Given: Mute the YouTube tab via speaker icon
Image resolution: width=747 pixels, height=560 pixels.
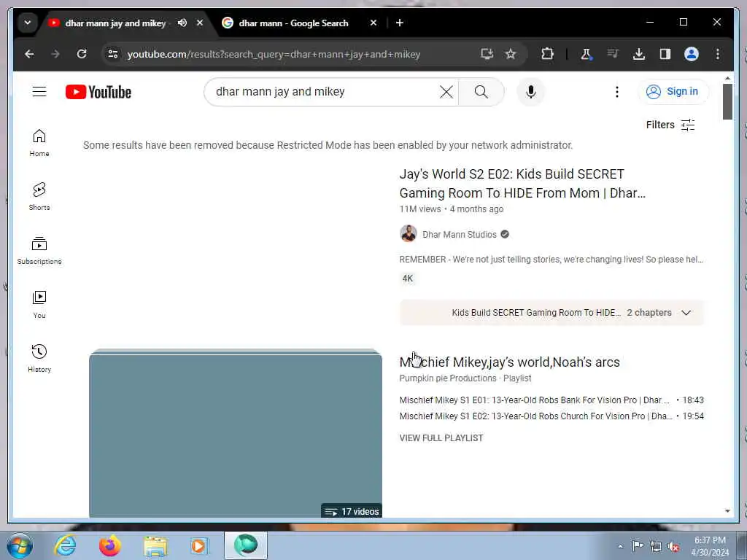Looking at the screenshot, I should pos(182,23).
